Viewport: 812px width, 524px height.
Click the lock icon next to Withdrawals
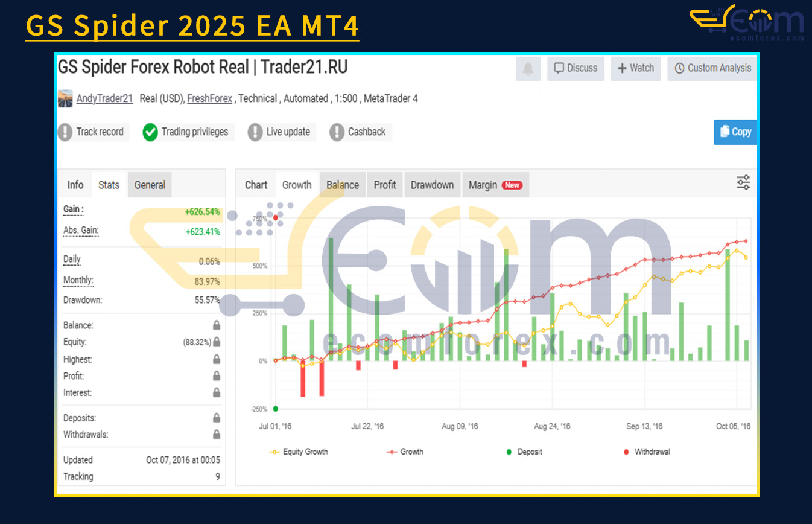pyautogui.click(x=217, y=435)
